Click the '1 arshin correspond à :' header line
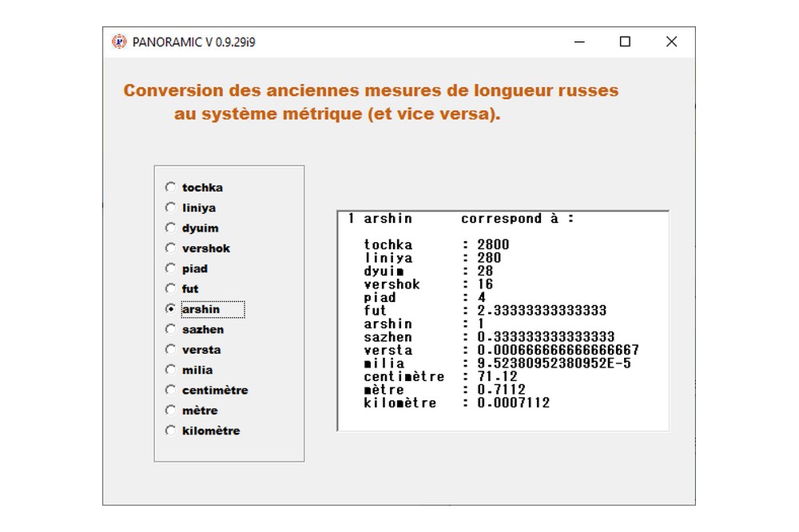Screen dimensions: 799x532 click(461, 219)
